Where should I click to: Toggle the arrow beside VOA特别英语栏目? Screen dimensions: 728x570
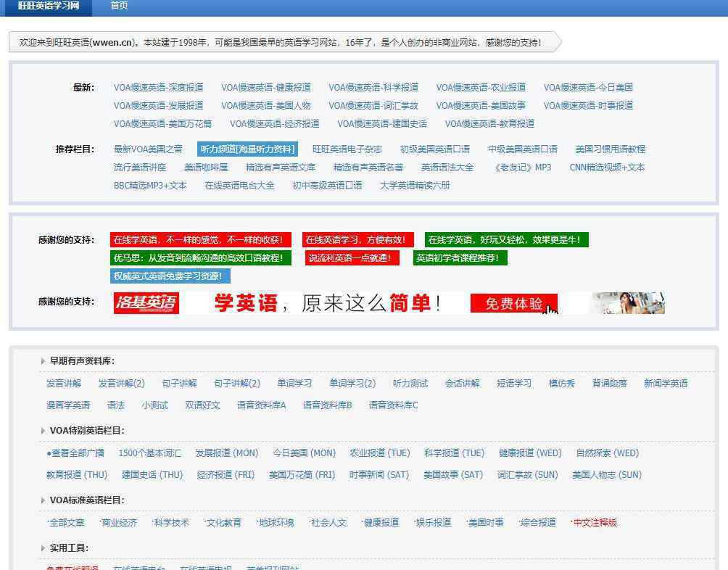pos(43,431)
